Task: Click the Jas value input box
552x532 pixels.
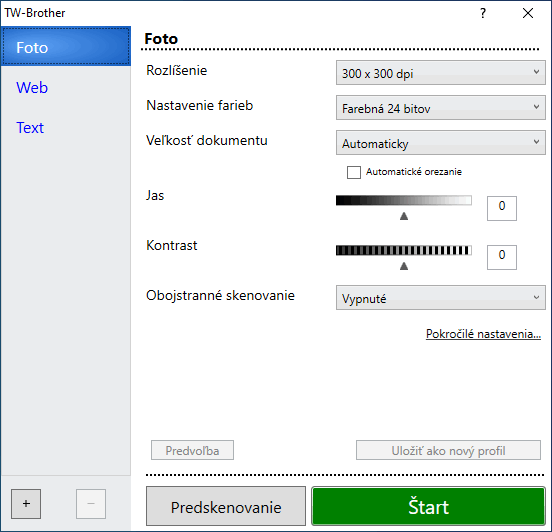Action: [502, 208]
